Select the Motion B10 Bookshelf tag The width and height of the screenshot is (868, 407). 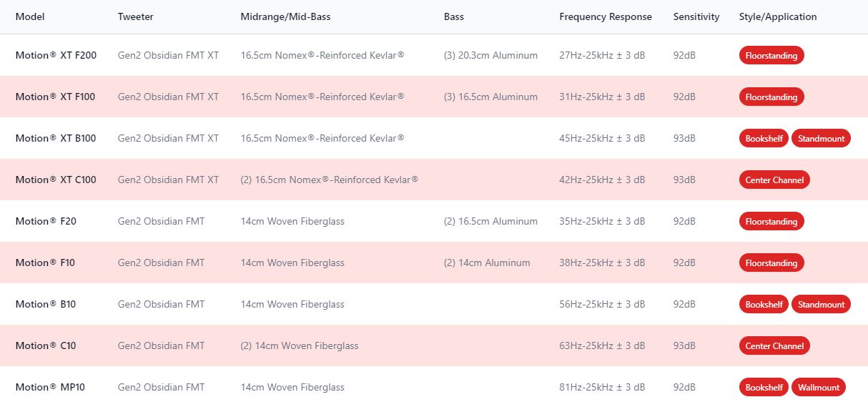[x=764, y=305]
